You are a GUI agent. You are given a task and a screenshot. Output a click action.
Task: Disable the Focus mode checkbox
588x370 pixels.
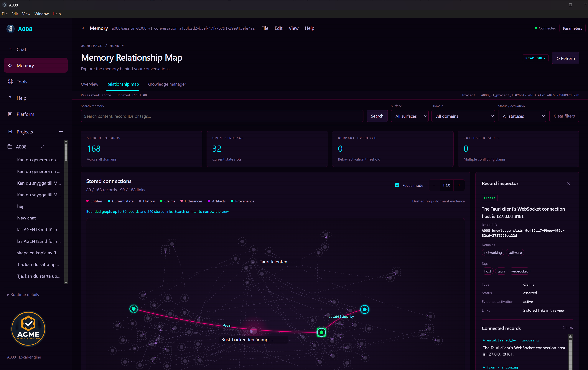(x=397, y=185)
